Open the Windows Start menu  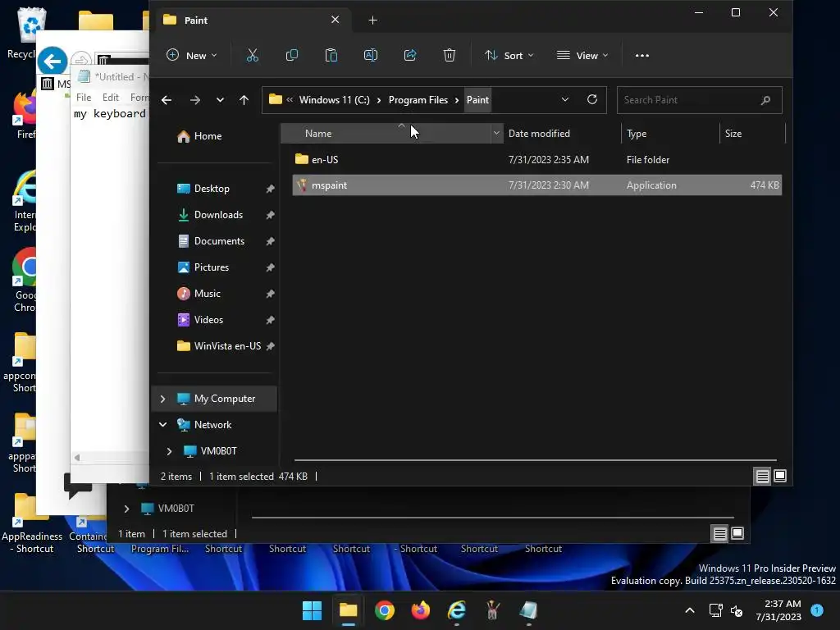pyautogui.click(x=312, y=610)
